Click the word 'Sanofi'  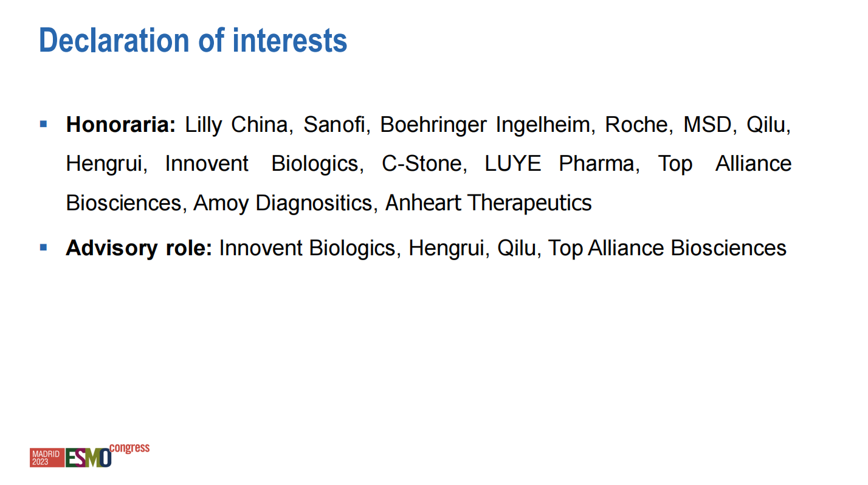click(334, 125)
